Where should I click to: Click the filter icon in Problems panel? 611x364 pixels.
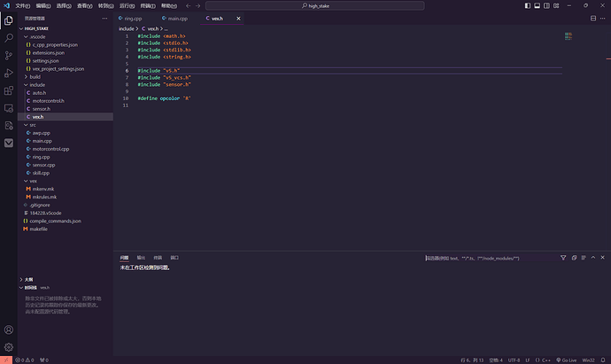point(563,258)
